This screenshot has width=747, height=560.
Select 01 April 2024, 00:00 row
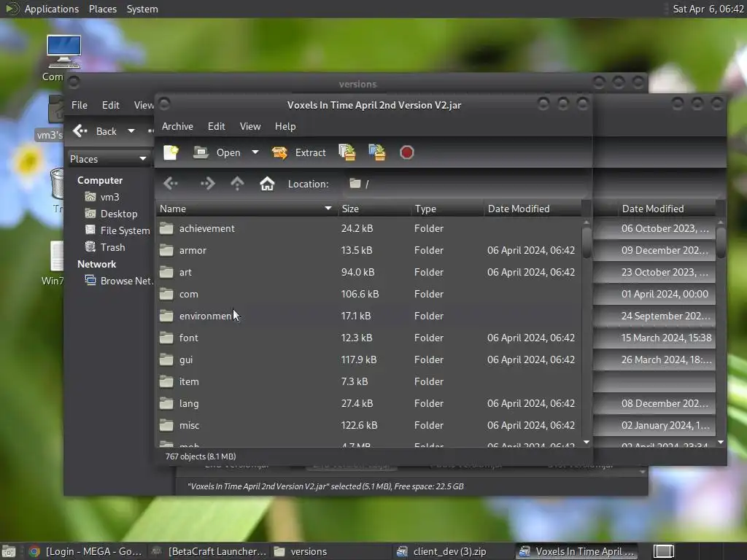click(x=655, y=295)
